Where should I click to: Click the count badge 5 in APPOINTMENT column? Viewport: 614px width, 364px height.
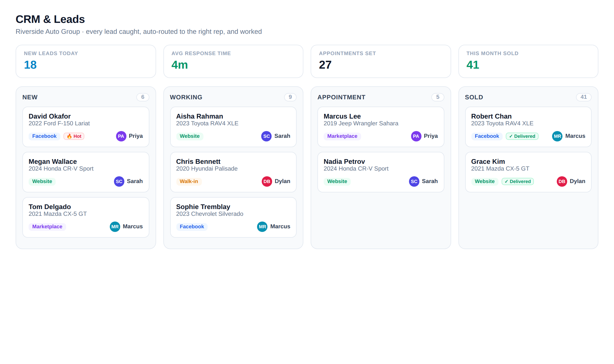(438, 97)
